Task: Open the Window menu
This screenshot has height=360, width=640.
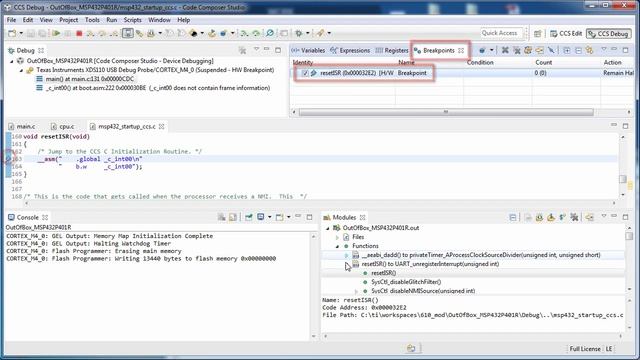Action: [x=159, y=20]
